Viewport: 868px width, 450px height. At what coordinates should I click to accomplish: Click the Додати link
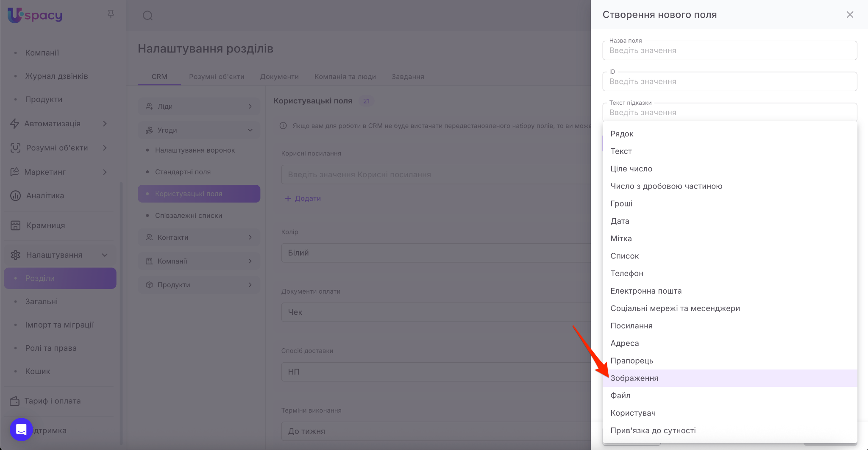[303, 198]
